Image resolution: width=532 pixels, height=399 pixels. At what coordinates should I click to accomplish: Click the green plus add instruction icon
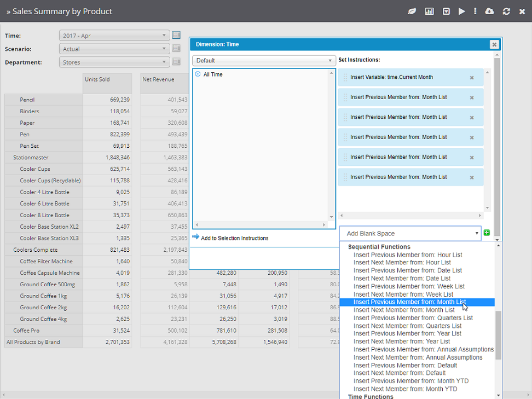(487, 233)
